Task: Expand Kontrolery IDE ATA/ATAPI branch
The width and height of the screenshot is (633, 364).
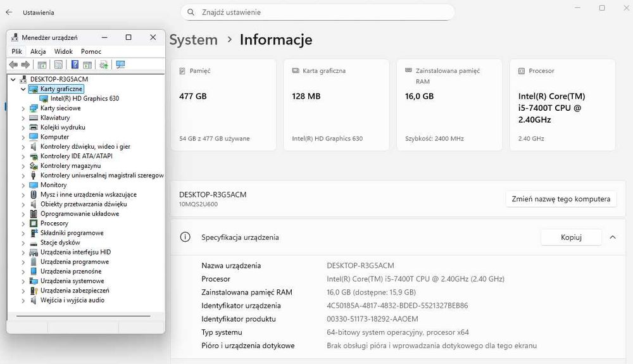Action: pos(23,156)
